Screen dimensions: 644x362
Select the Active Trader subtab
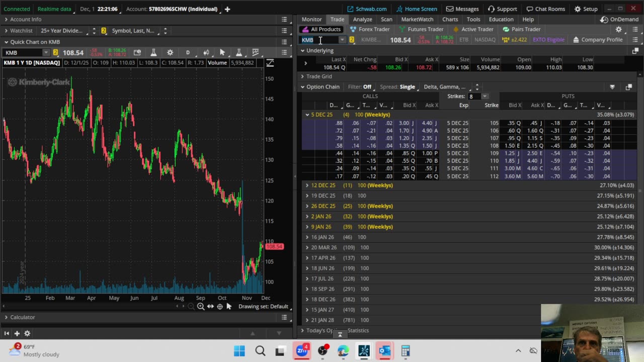473,29
